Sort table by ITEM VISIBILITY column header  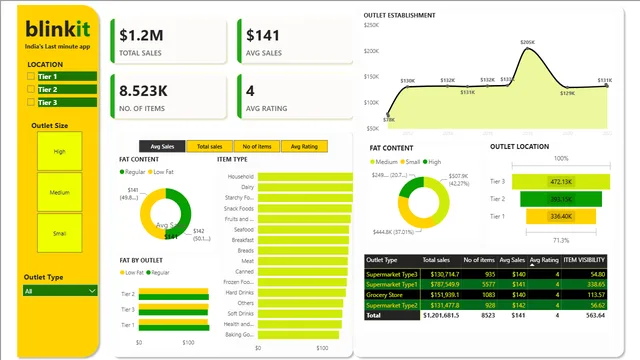[x=584, y=260]
